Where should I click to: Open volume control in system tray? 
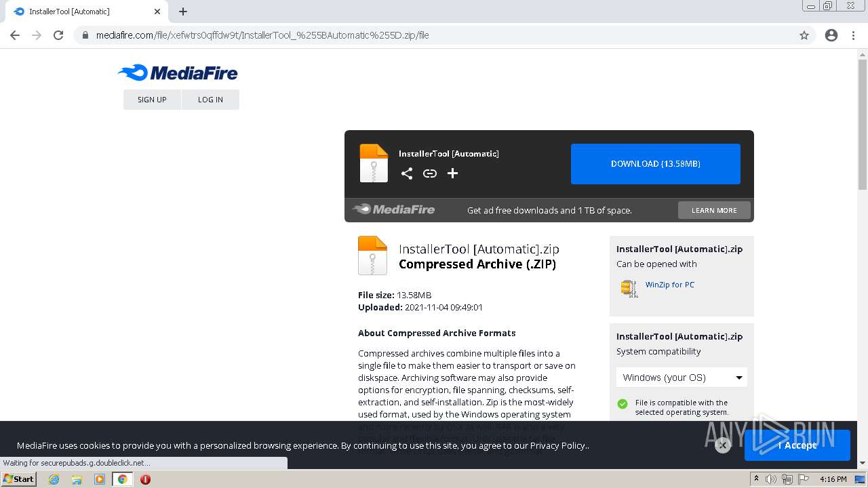[x=771, y=479]
